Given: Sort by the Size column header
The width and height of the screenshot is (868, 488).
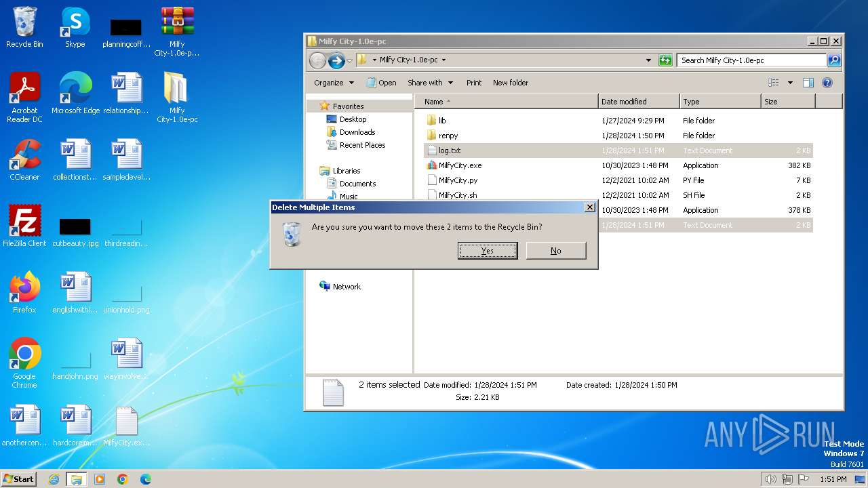Looking at the screenshot, I should click(788, 102).
